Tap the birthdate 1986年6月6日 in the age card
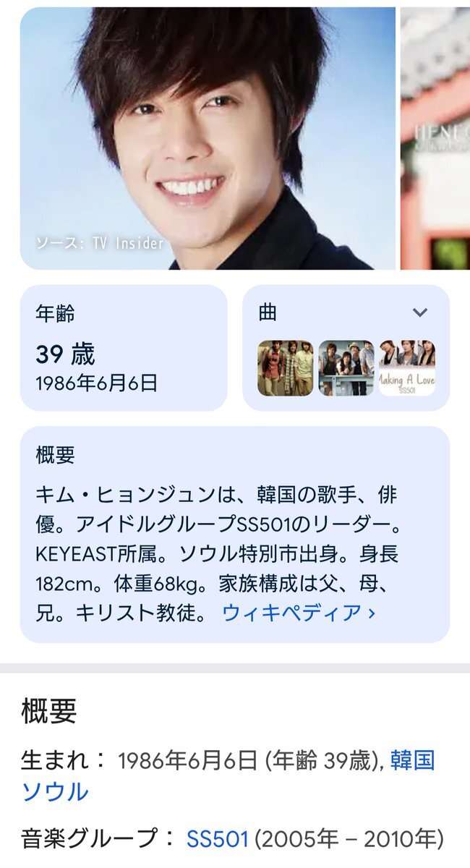Viewport: 470px width, 868px height. 96,383
